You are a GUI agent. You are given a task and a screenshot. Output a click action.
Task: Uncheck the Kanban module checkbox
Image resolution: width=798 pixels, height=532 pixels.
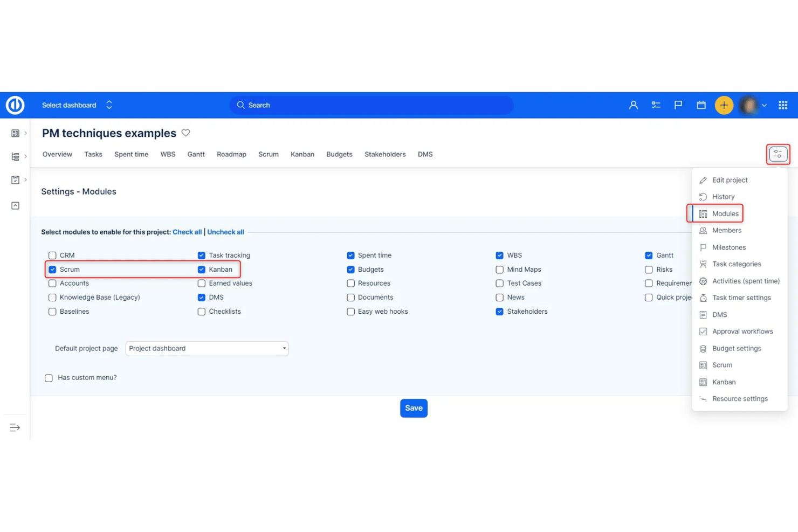(201, 270)
